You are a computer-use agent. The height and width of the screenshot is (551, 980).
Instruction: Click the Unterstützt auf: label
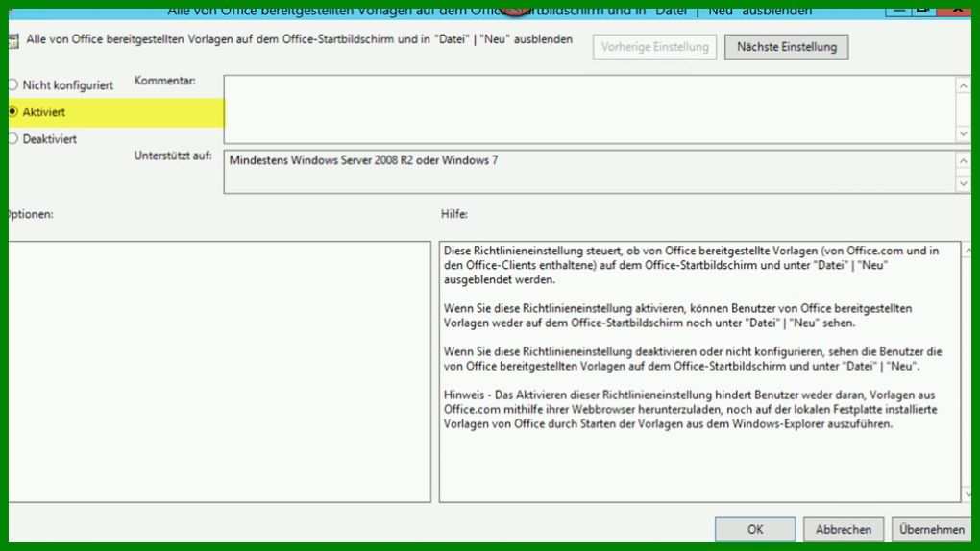tap(173, 156)
